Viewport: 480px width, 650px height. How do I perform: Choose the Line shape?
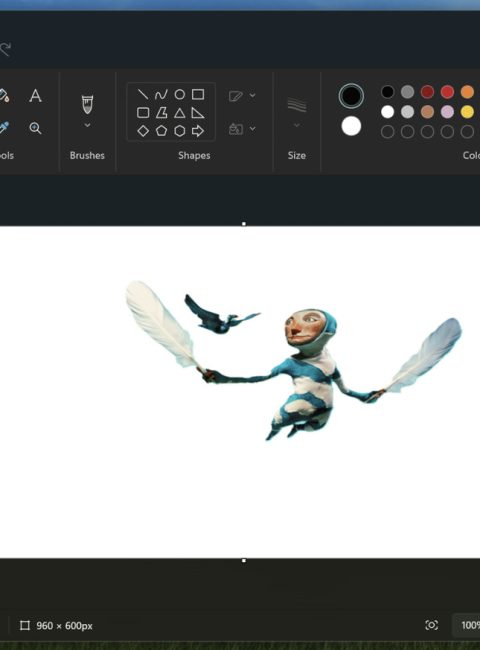[x=143, y=95]
